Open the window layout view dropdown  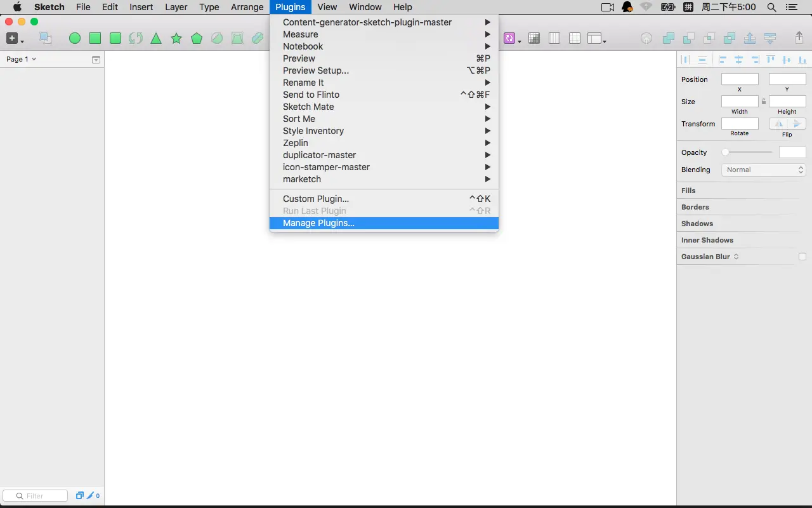coord(596,38)
